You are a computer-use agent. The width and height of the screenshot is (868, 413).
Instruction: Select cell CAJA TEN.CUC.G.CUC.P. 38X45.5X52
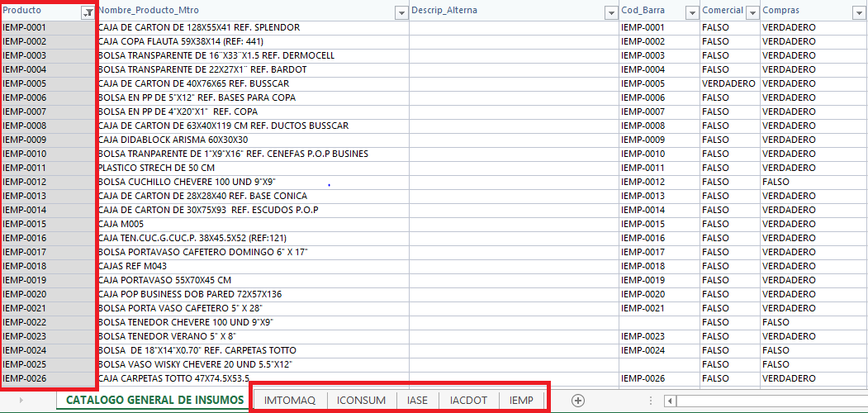(x=253, y=238)
